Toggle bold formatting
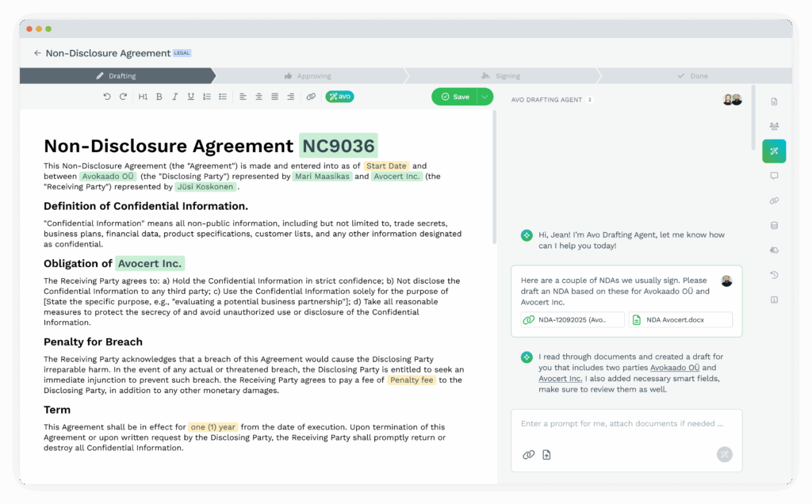The height and width of the screenshot is (504, 812). 159,97
